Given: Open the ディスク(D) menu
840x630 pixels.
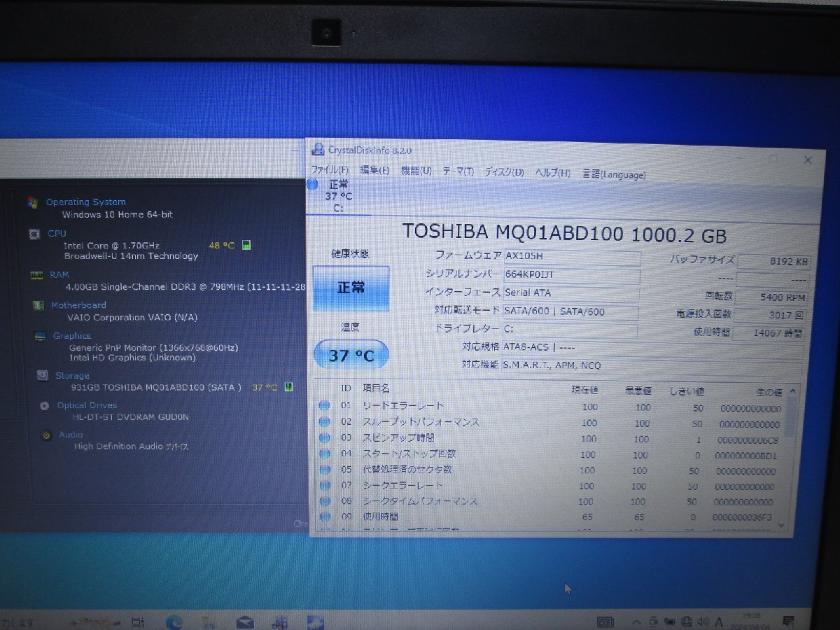Looking at the screenshot, I should [x=504, y=172].
